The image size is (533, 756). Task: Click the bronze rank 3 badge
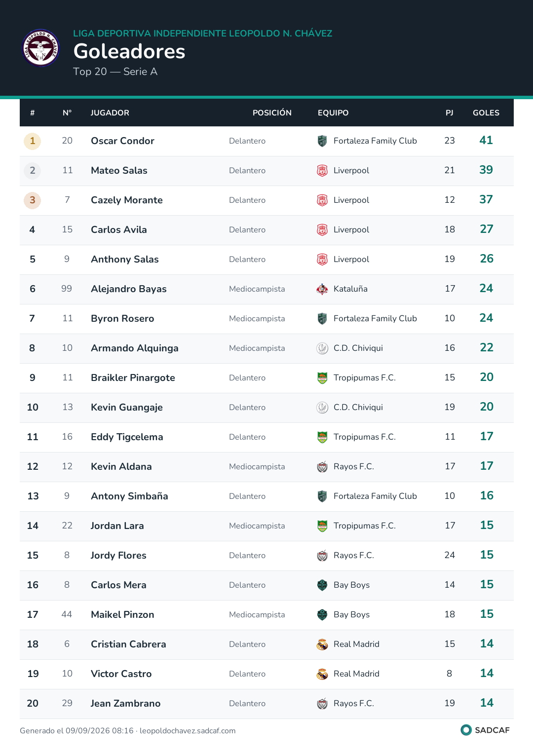[x=33, y=200]
